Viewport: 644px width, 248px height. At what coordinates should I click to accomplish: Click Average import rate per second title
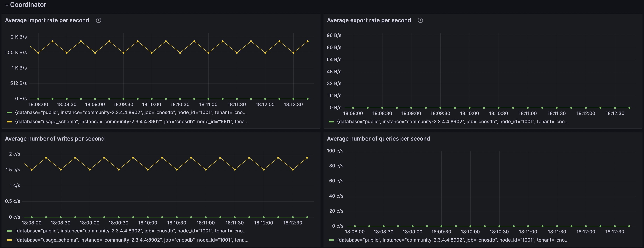point(47,20)
